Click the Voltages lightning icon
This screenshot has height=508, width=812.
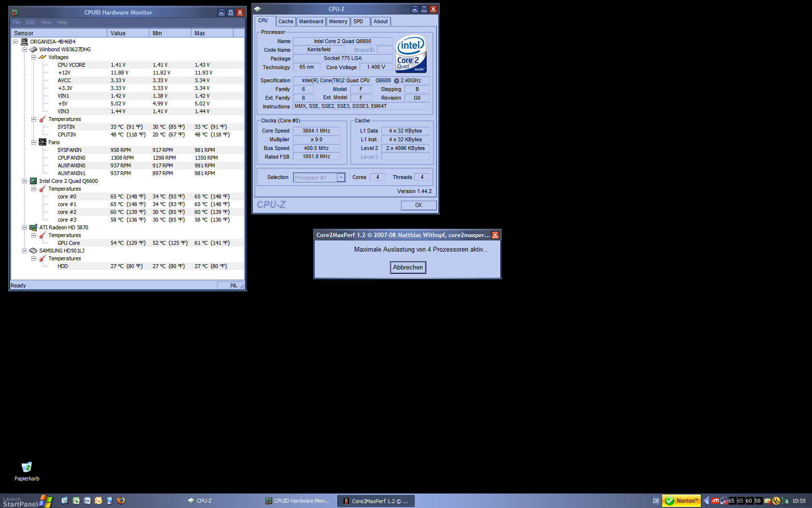(43, 57)
